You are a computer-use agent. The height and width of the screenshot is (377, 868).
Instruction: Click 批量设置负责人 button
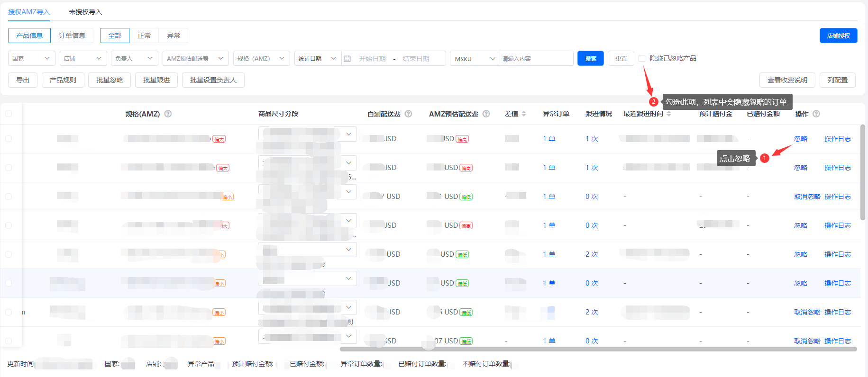213,80
